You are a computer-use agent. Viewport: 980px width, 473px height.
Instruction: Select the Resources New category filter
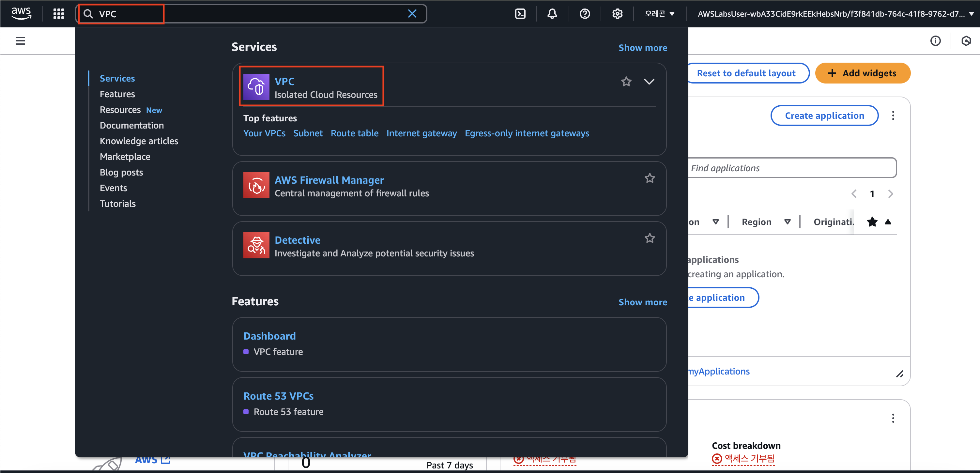[x=131, y=110]
